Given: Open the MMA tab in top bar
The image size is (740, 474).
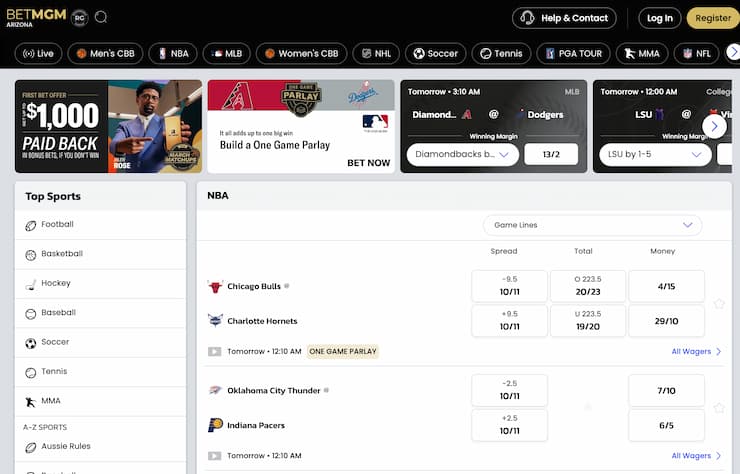Looking at the screenshot, I should (x=642, y=53).
